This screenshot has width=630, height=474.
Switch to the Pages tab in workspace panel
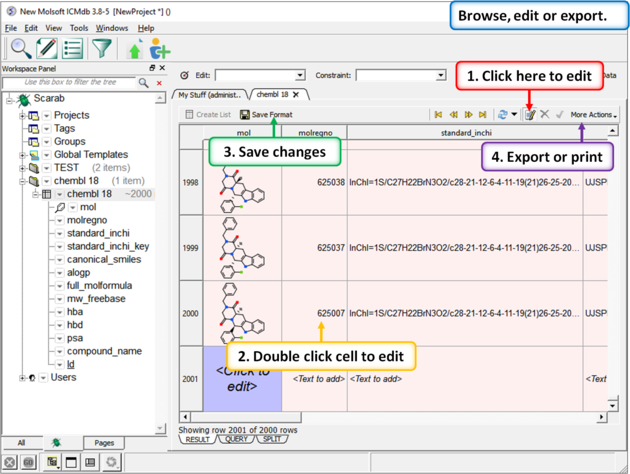[x=104, y=442]
